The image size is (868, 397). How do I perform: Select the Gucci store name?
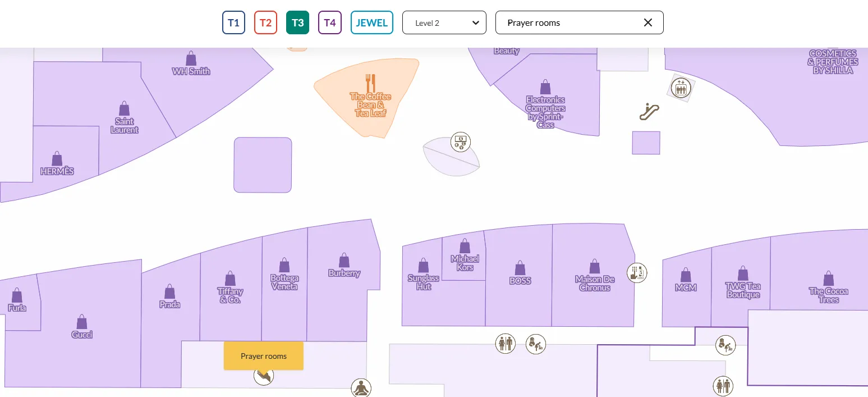click(82, 335)
